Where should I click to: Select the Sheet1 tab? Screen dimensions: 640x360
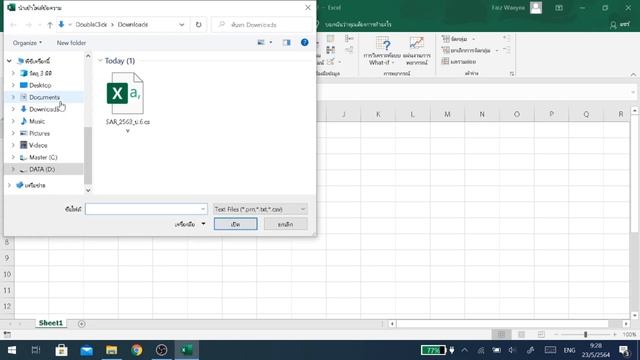click(51, 323)
